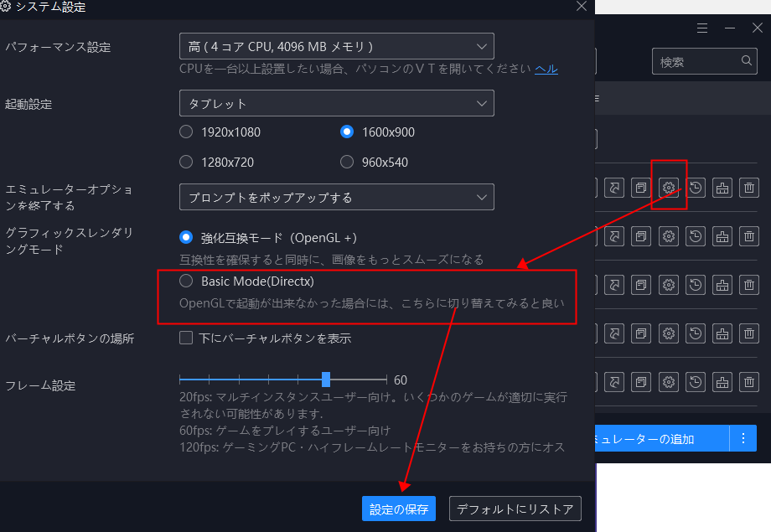Select Basic Mode(Directx) rendering option
The image size is (771, 532).
186,281
